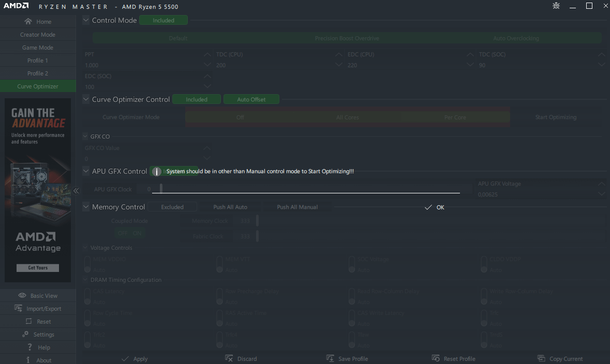Click the About info icon

[28, 360]
